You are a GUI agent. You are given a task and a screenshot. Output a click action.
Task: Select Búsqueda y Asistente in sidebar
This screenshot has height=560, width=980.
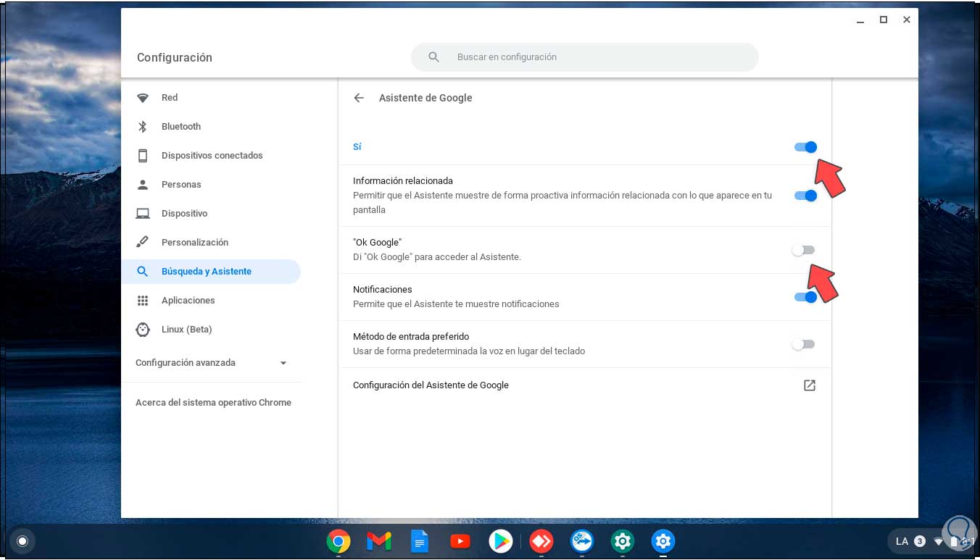(211, 272)
